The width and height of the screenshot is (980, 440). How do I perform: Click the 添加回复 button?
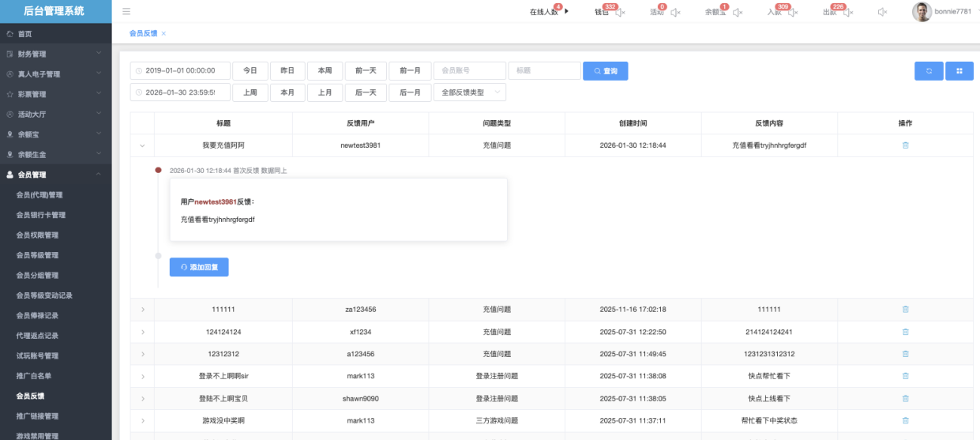click(x=199, y=267)
